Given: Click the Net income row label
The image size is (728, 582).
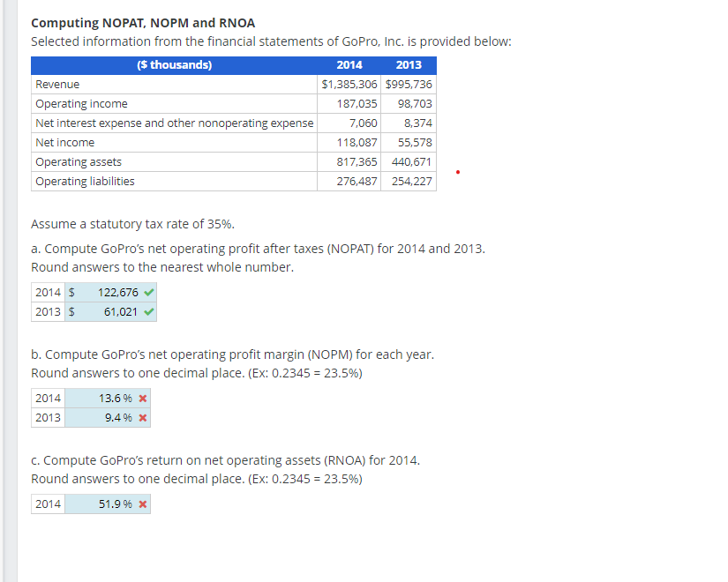Looking at the screenshot, I should [64, 142].
